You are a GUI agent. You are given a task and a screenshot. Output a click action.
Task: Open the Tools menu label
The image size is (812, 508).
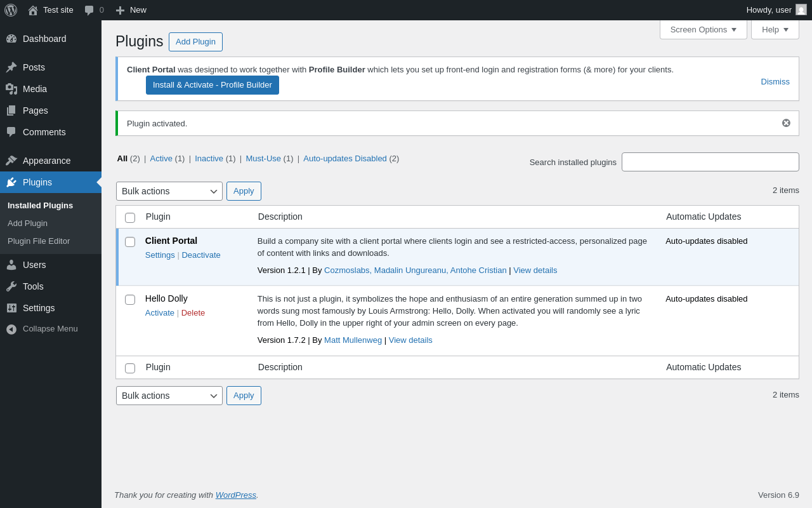(33, 286)
